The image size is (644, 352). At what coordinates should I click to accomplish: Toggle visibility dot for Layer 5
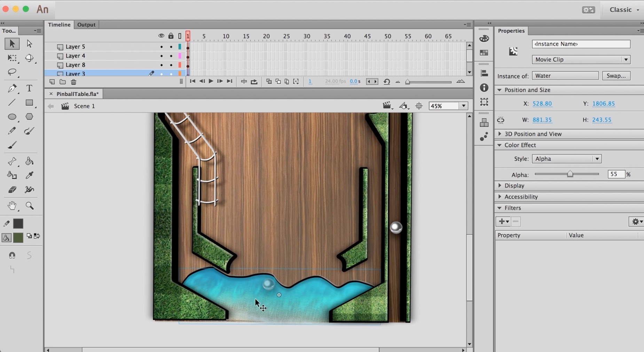point(161,47)
